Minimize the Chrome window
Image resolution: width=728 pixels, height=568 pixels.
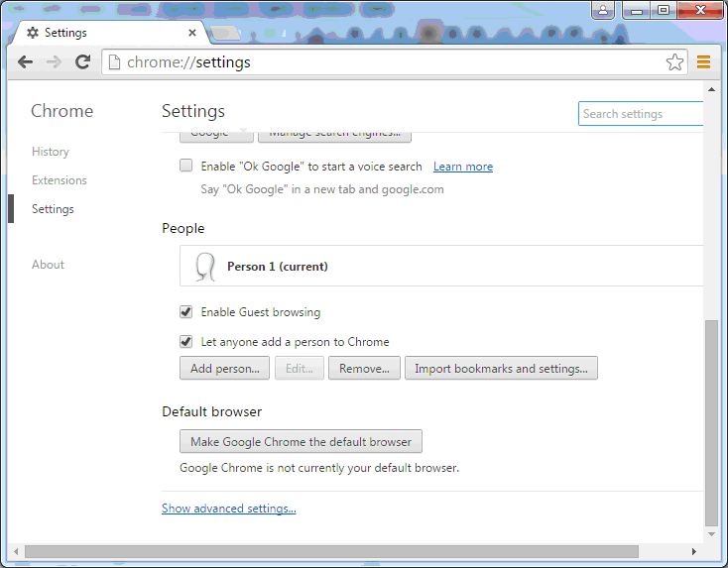637,10
